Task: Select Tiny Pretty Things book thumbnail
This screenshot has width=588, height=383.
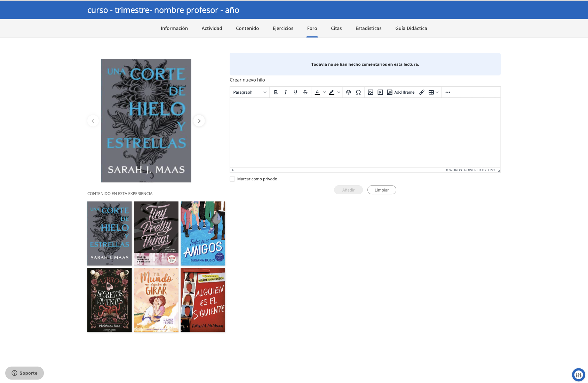Action: pos(156,234)
